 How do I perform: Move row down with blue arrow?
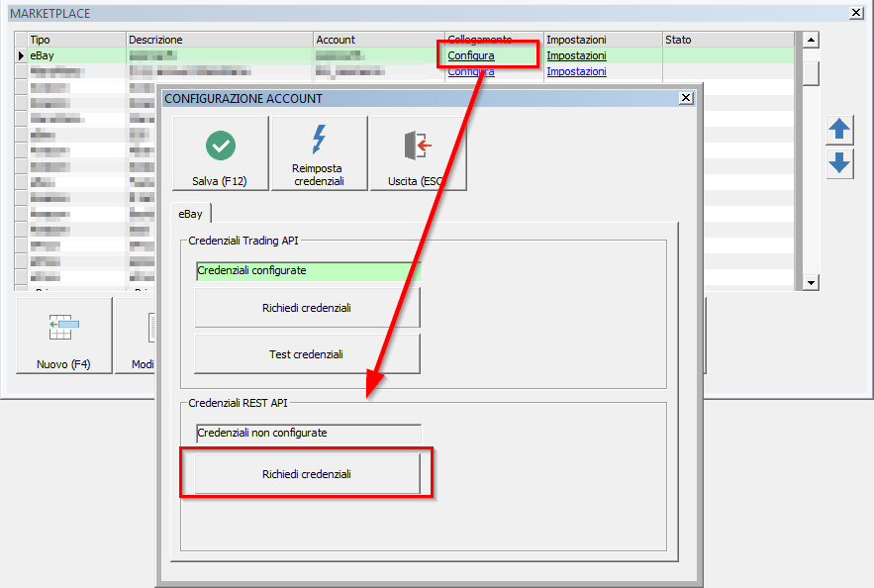click(839, 163)
